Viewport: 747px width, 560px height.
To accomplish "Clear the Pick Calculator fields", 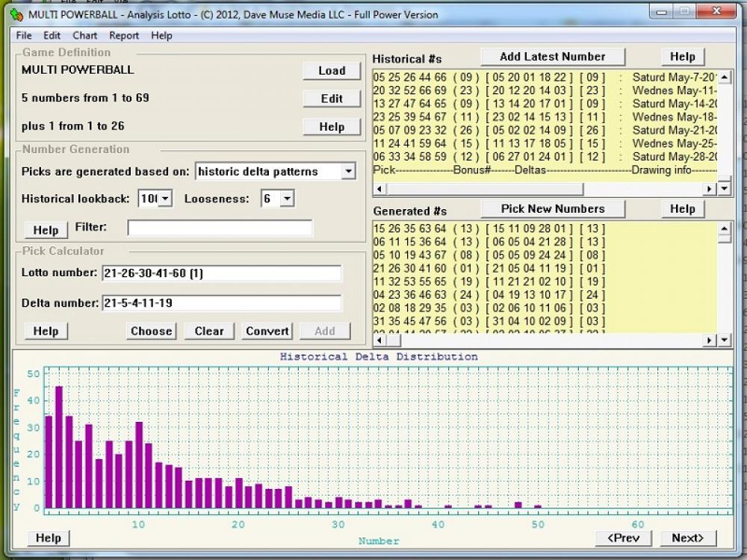I will [x=208, y=331].
